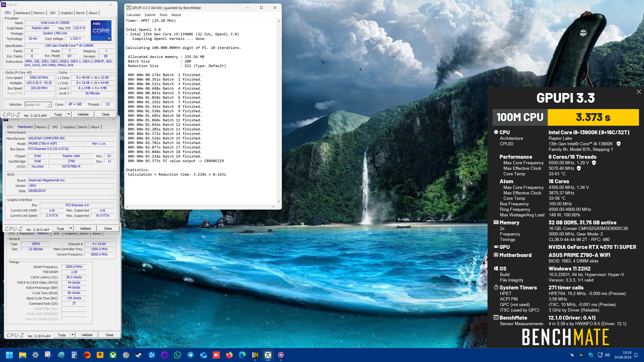The image size is (644, 362).
Task: Open Telegram from the taskbar
Action: coord(191,355)
